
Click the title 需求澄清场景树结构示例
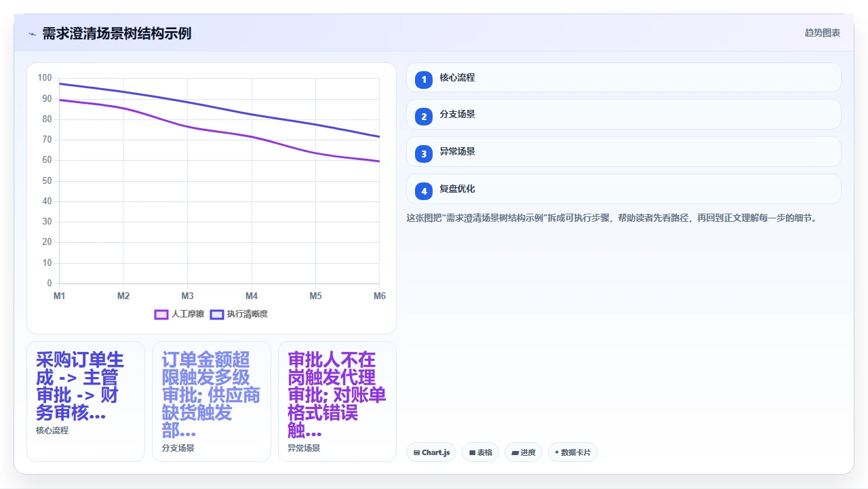(x=117, y=33)
